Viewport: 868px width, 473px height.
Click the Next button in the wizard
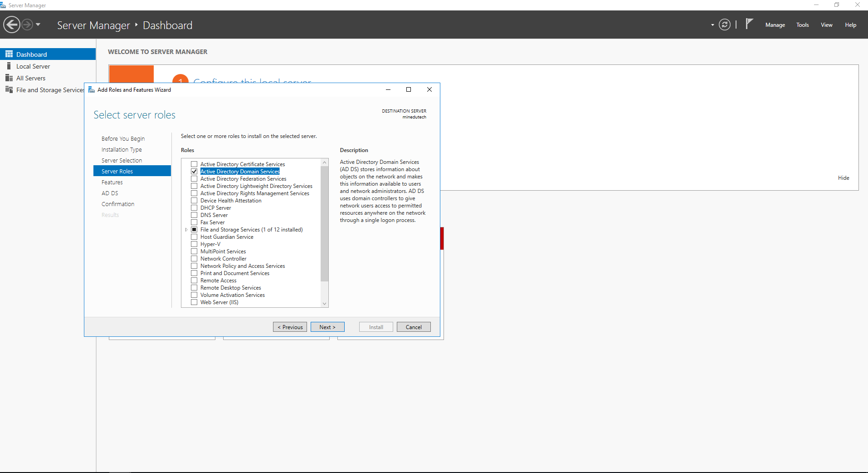[x=327, y=327]
